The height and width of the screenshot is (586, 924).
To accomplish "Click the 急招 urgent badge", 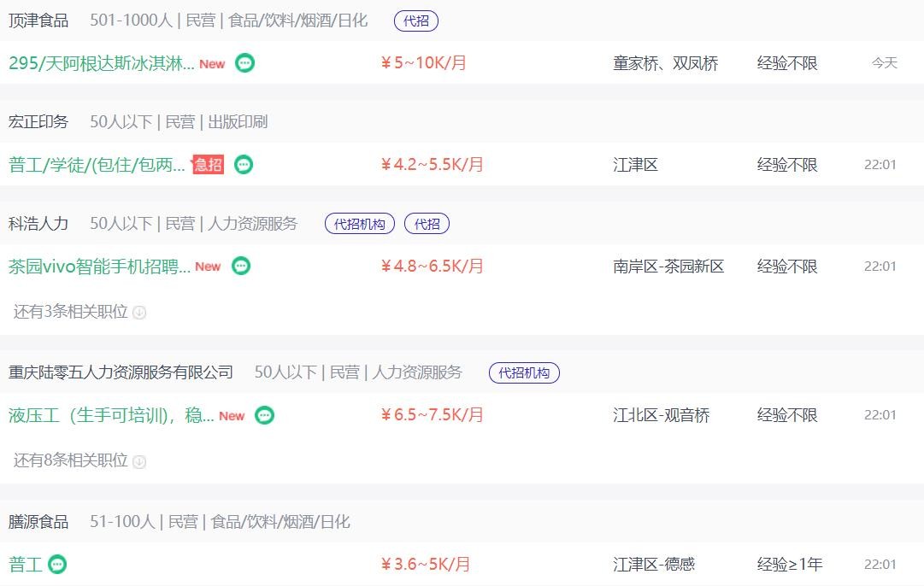I will point(208,164).
